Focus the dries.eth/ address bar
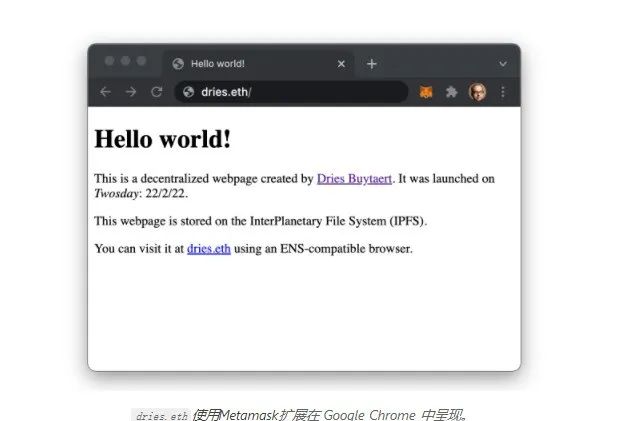 291,92
